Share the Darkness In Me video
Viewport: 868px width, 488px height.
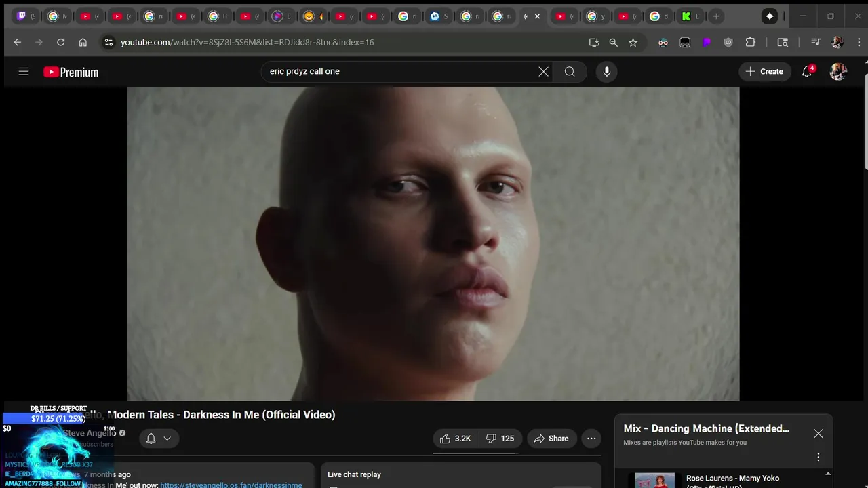[551, 439]
